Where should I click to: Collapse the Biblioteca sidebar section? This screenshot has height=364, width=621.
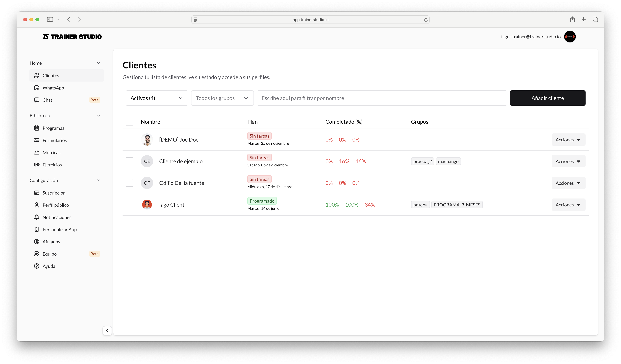click(99, 115)
